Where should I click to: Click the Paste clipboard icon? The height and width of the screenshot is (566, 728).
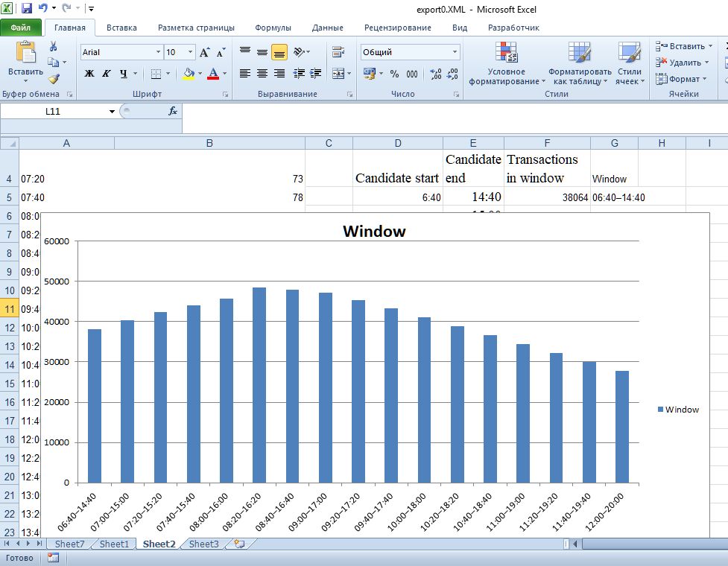(25, 52)
